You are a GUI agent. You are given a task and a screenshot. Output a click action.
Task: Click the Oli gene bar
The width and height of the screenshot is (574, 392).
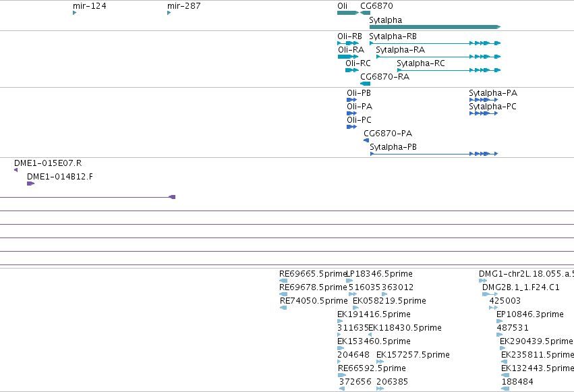pyautogui.click(x=348, y=13)
